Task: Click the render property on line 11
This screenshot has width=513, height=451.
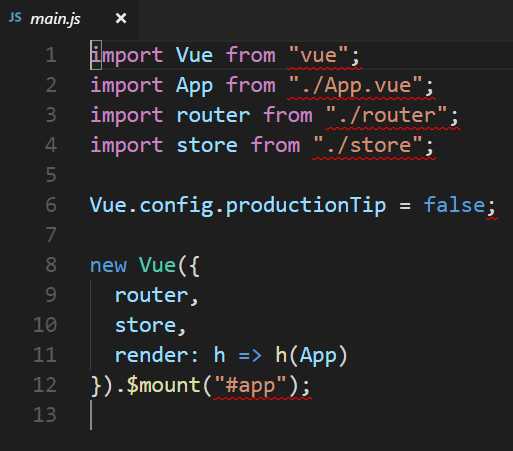Action: 151,355
